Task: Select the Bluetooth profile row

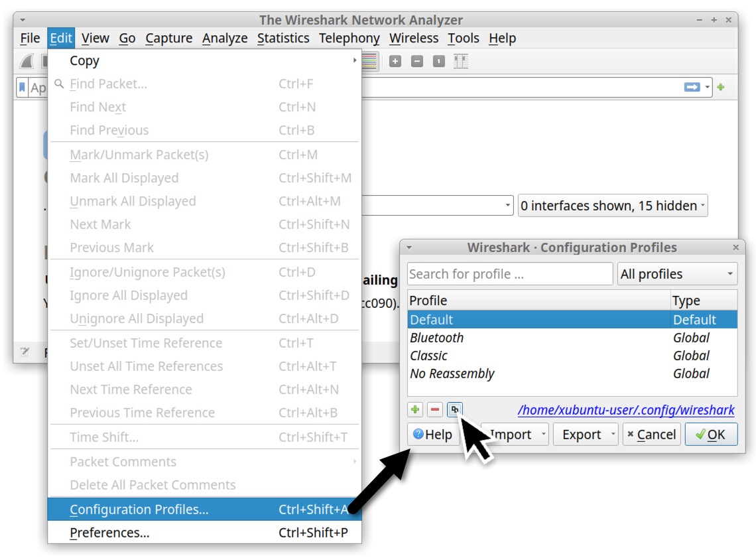Action: (x=572, y=338)
